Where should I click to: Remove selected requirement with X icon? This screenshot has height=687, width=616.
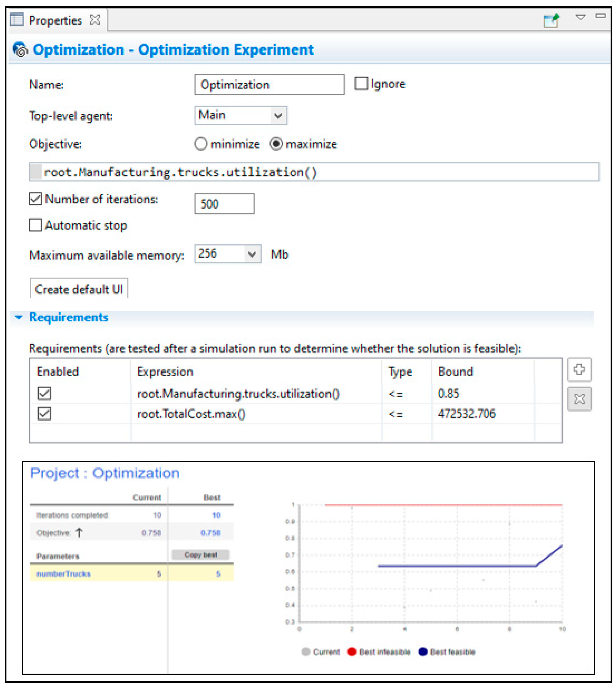[x=579, y=399]
